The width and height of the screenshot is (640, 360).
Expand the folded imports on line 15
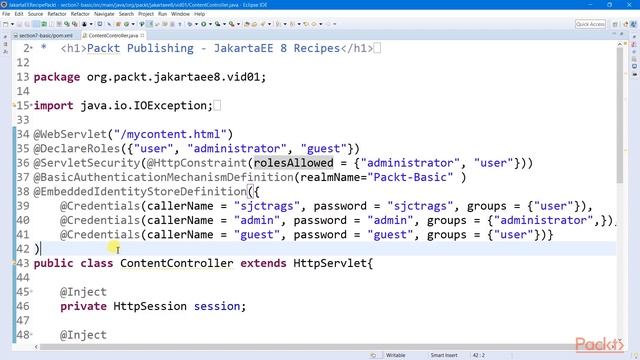tap(31, 106)
